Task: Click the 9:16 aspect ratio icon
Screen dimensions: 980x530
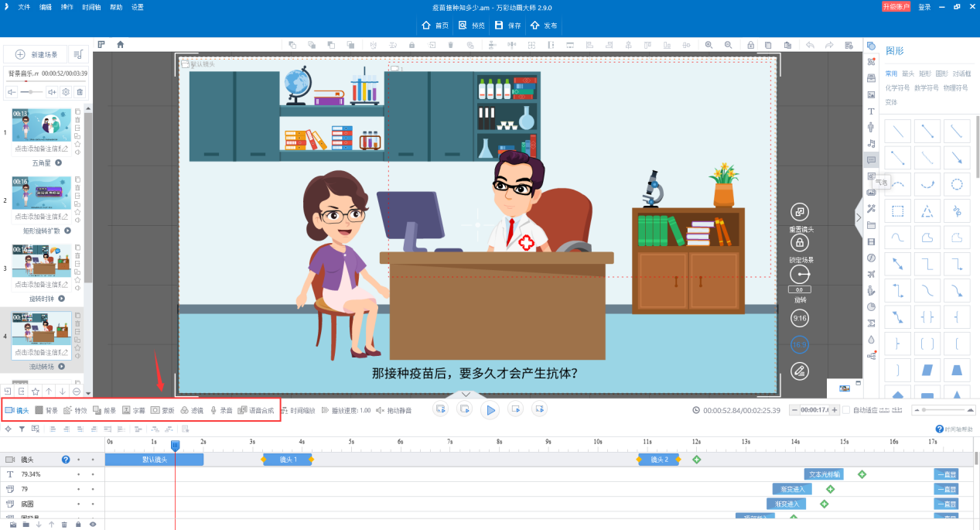Action: [x=799, y=316]
